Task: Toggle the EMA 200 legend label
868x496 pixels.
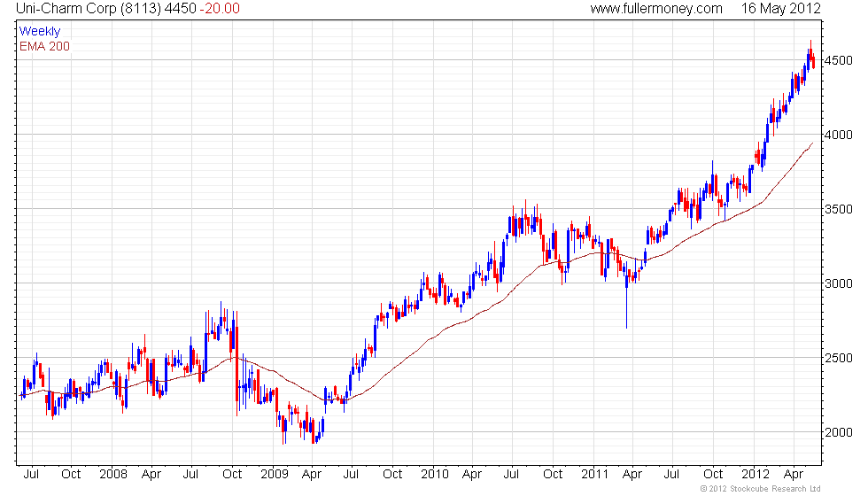Action: (x=44, y=46)
